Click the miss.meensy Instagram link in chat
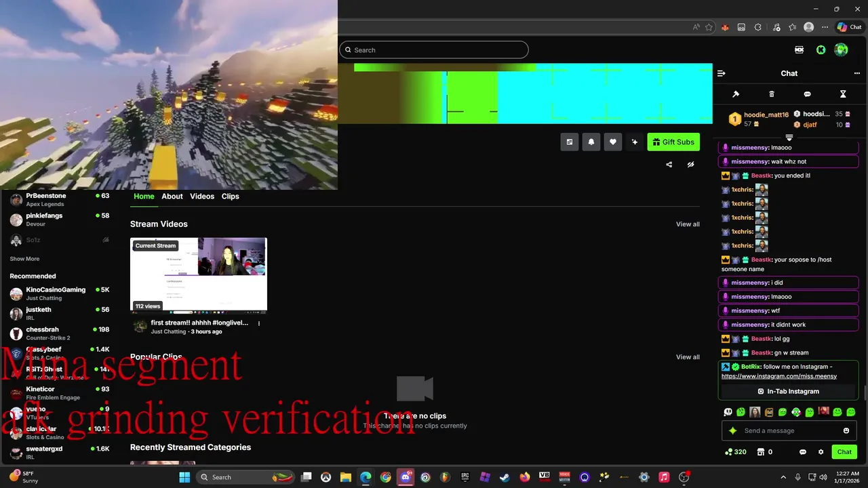Screen dimensions: 868x488 coord(779,376)
